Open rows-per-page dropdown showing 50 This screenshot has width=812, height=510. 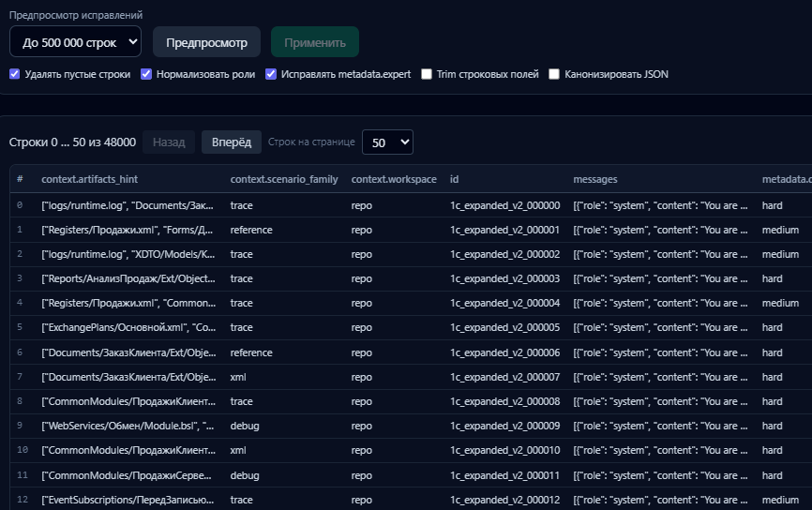click(388, 142)
